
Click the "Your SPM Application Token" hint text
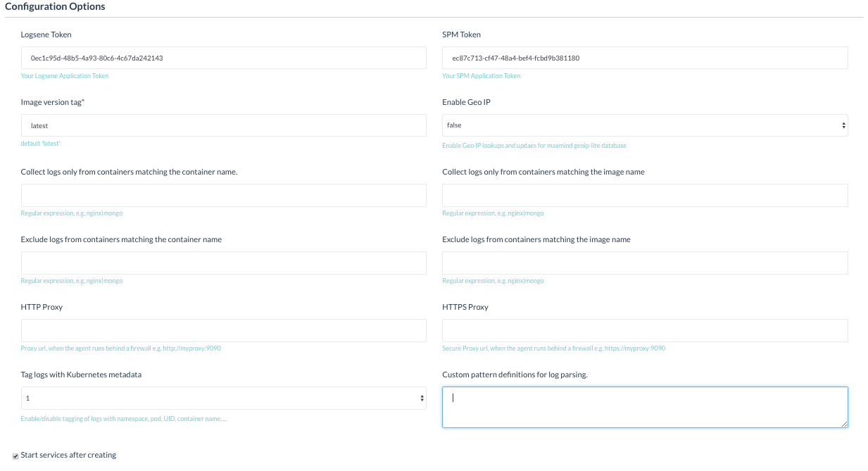click(481, 76)
